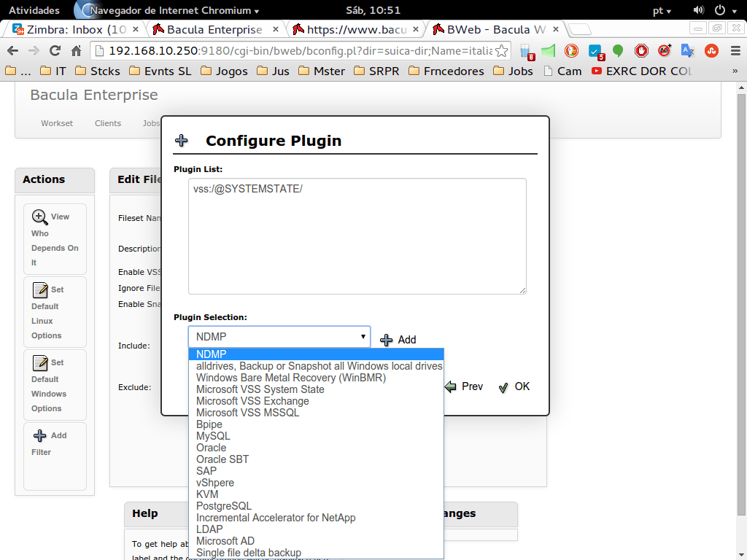Click the green flag extension icon

coord(548,50)
